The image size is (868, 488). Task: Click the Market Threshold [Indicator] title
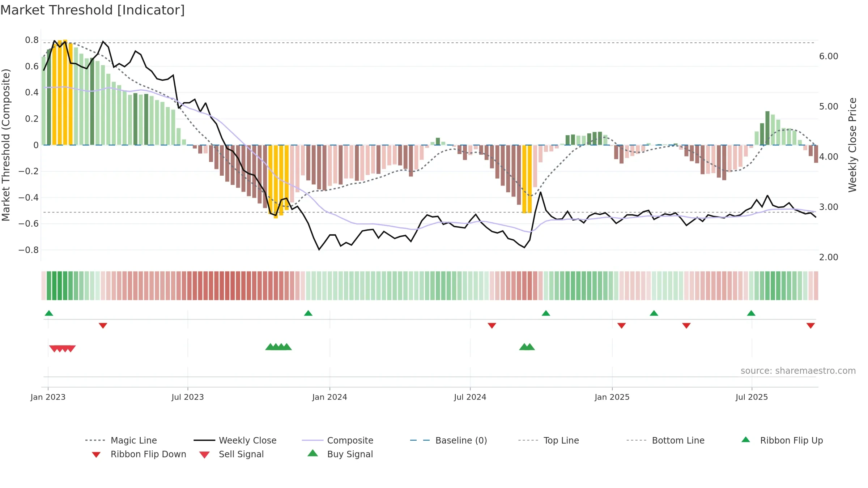pos(93,10)
